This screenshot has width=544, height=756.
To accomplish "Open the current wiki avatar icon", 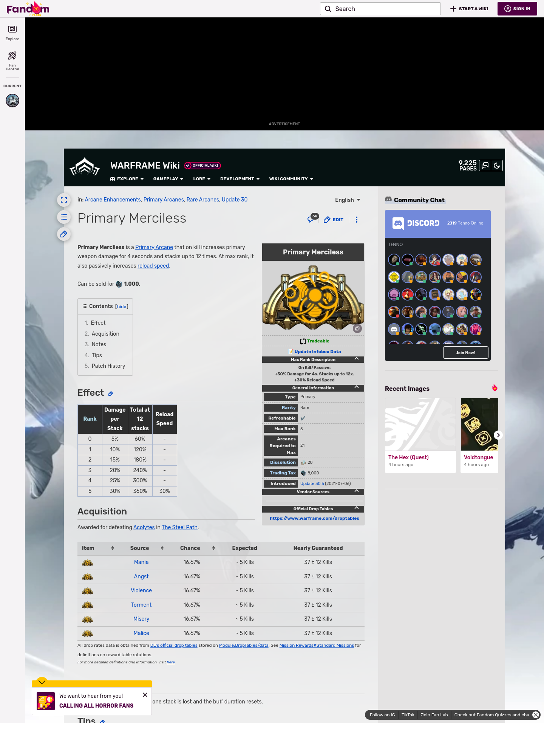I will (x=12, y=101).
